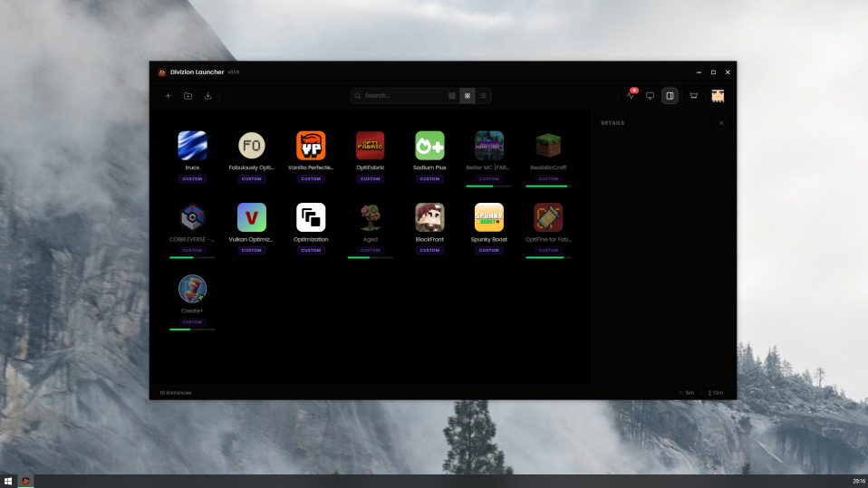Viewport: 868px width, 488px height.
Task: Click the monitor screen icon in toolbar
Action: click(650, 96)
